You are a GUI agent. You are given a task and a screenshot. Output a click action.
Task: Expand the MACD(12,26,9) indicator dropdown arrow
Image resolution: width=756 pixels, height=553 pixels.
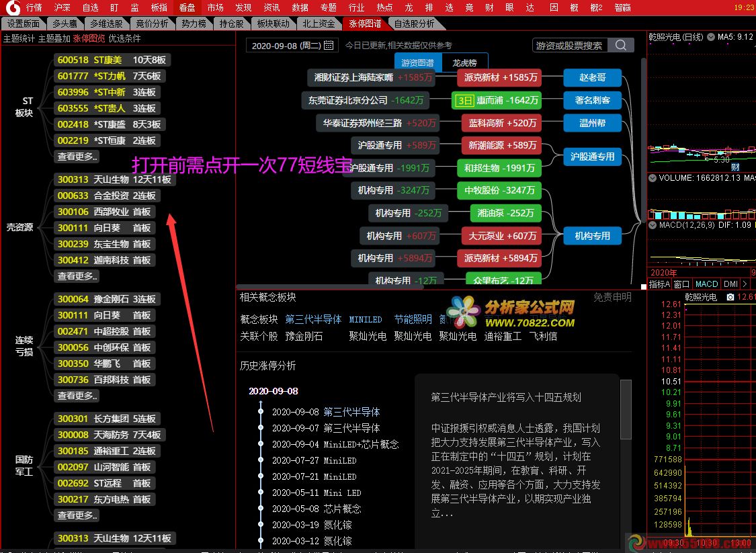(653, 224)
